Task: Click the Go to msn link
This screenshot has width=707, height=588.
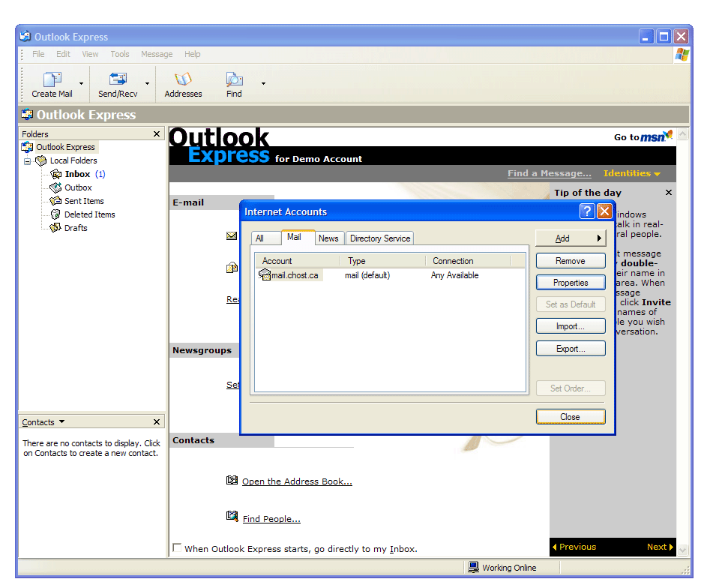Action: click(x=643, y=136)
